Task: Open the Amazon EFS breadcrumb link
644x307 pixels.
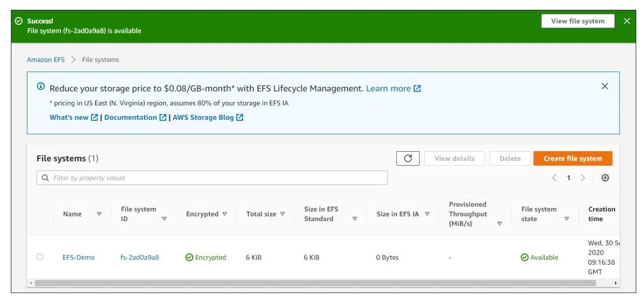Action: (46, 60)
